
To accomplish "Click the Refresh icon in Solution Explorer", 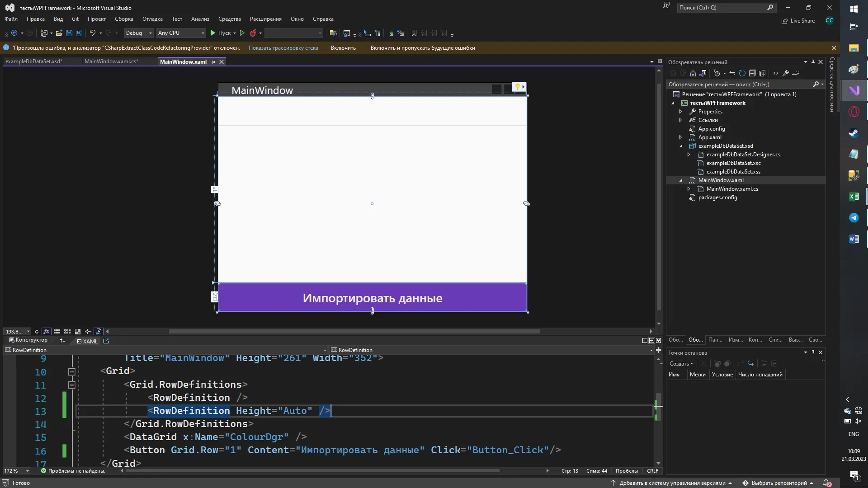I will [742, 73].
